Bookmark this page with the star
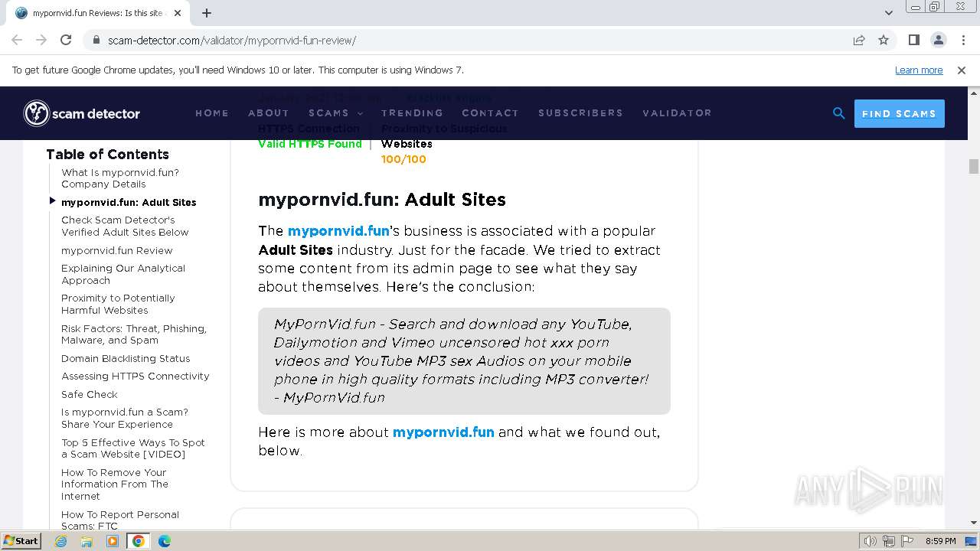 click(884, 40)
